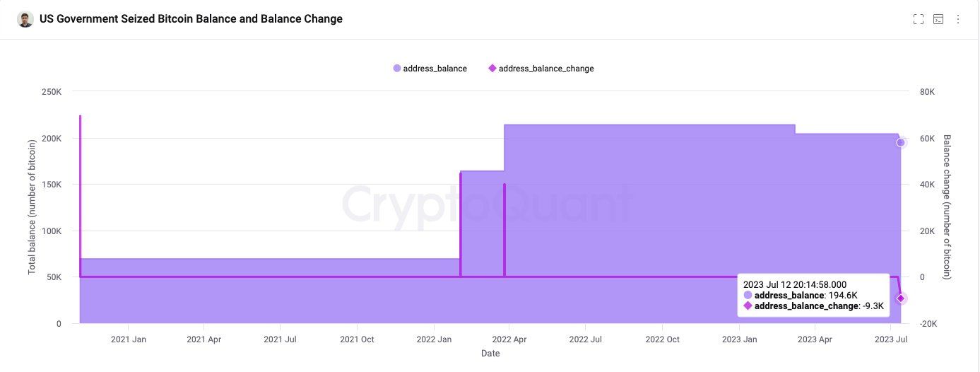Click the Date x-axis title
The image size is (980, 372).
[490, 354]
